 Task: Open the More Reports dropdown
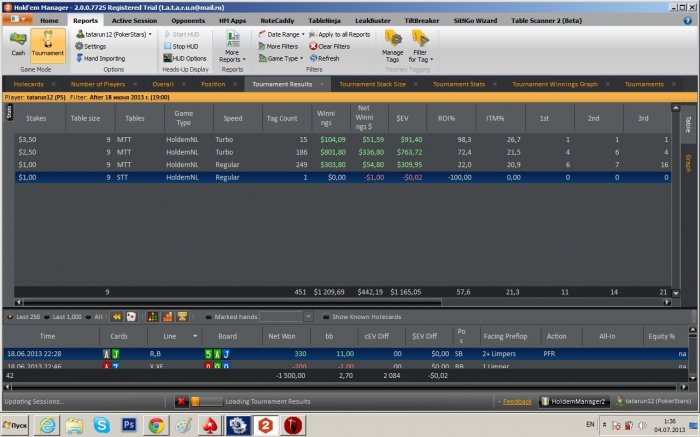point(232,46)
